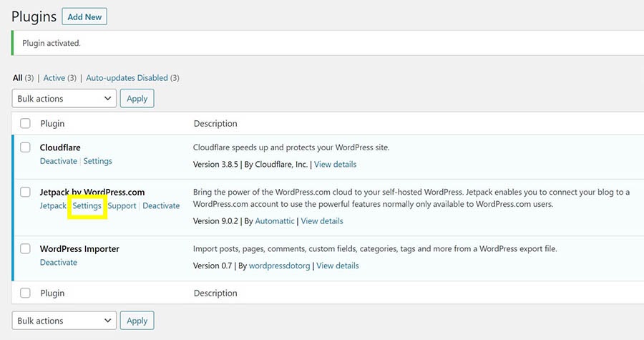Click the Cloudflare plugin name

[60, 147]
